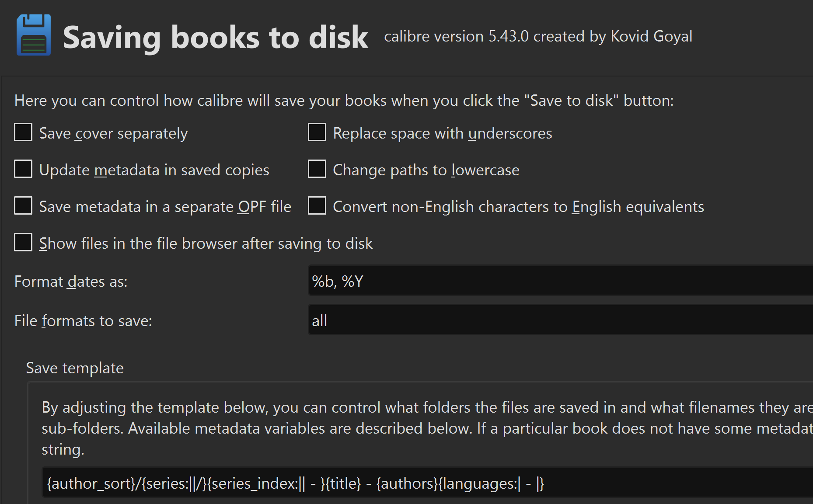This screenshot has width=813, height=504.
Task: Click the 'File formats to save:' label
Action: pyautogui.click(x=83, y=321)
